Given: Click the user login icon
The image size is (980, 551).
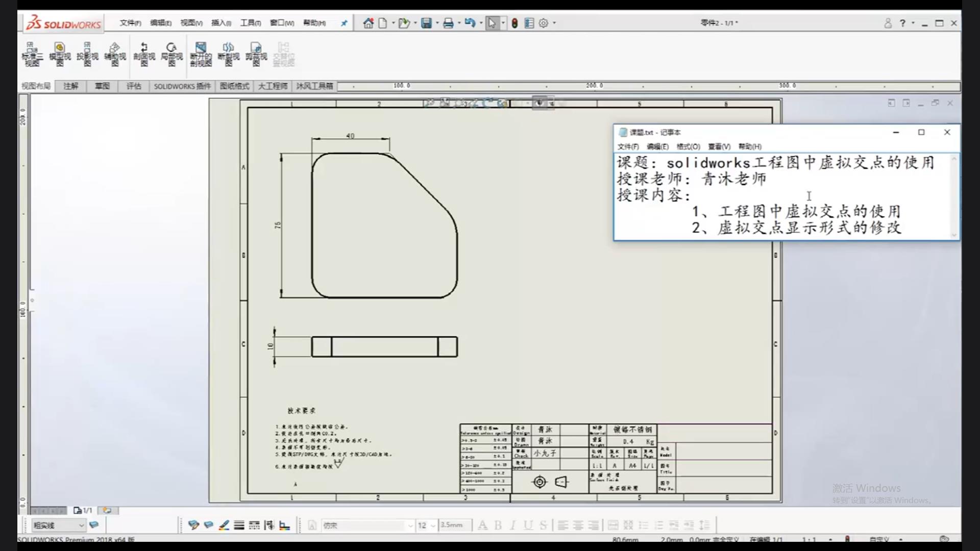Looking at the screenshot, I should [x=888, y=23].
